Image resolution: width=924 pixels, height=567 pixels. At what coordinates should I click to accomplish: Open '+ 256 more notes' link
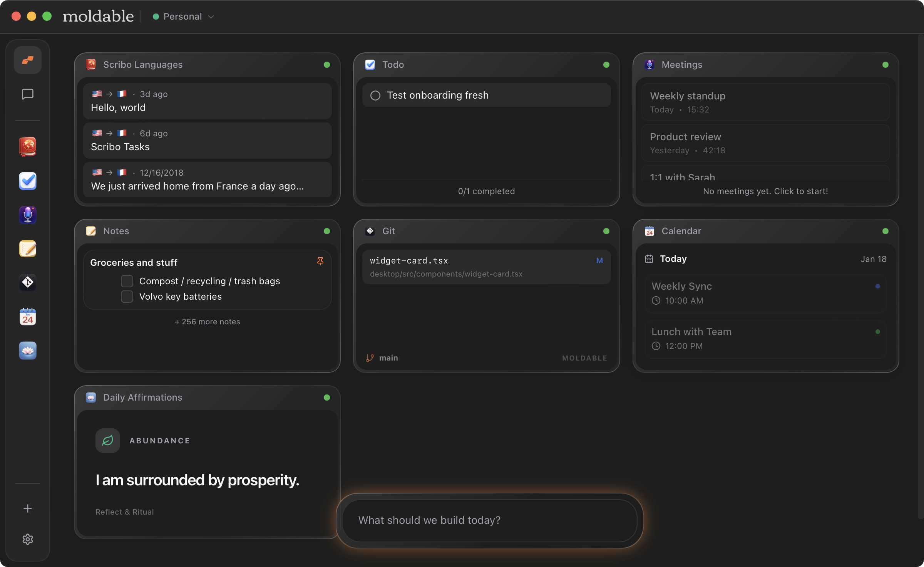click(207, 322)
